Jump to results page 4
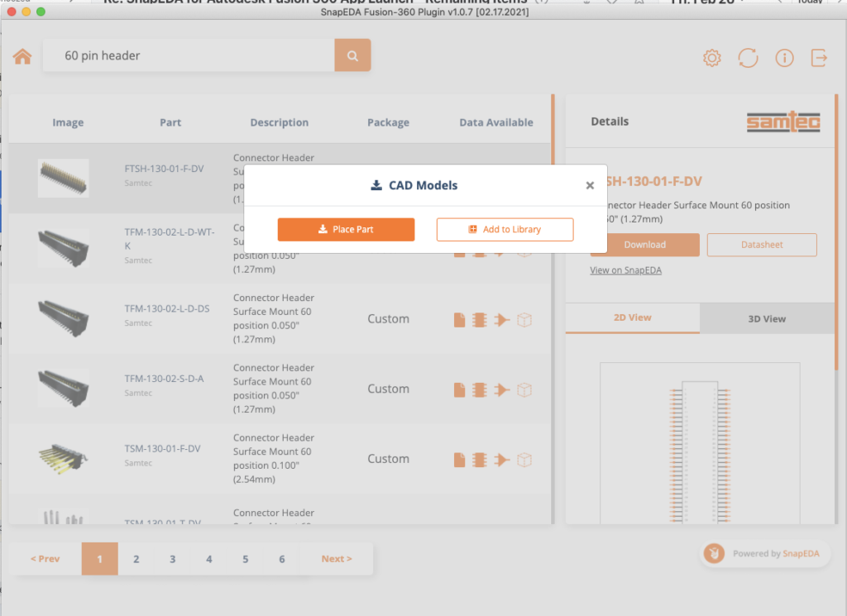 coord(209,559)
